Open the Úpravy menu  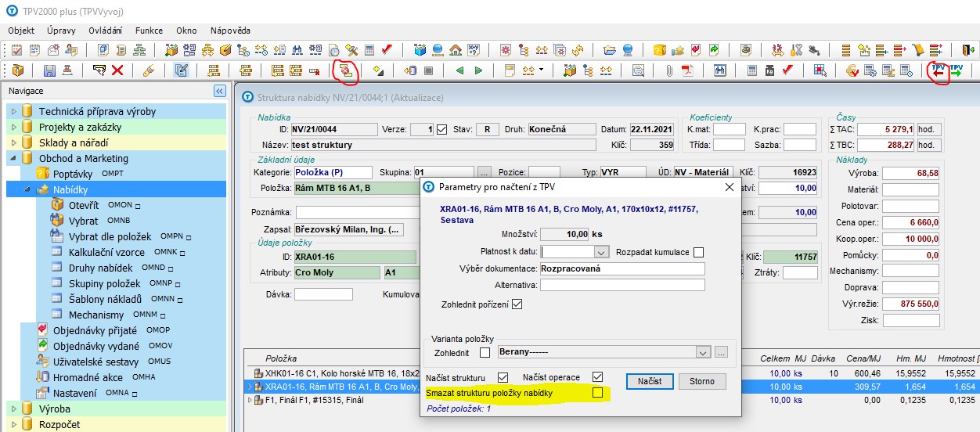(62, 31)
